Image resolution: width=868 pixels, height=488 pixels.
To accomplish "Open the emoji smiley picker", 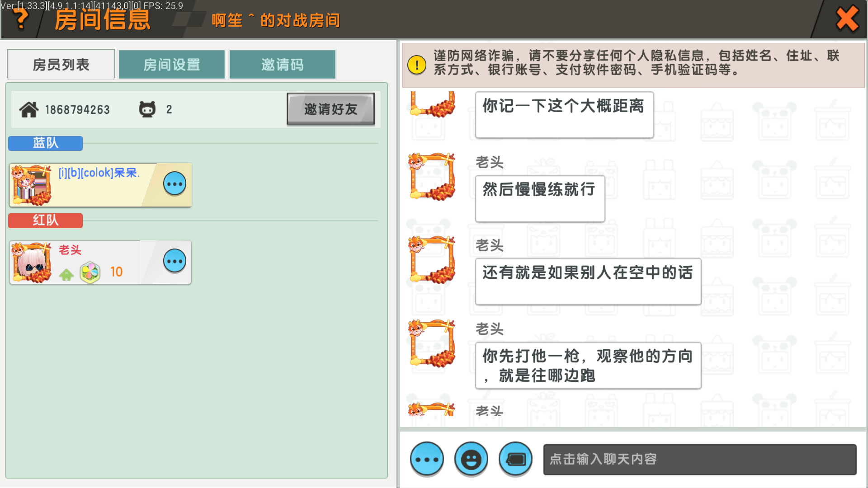I will coord(471,460).
